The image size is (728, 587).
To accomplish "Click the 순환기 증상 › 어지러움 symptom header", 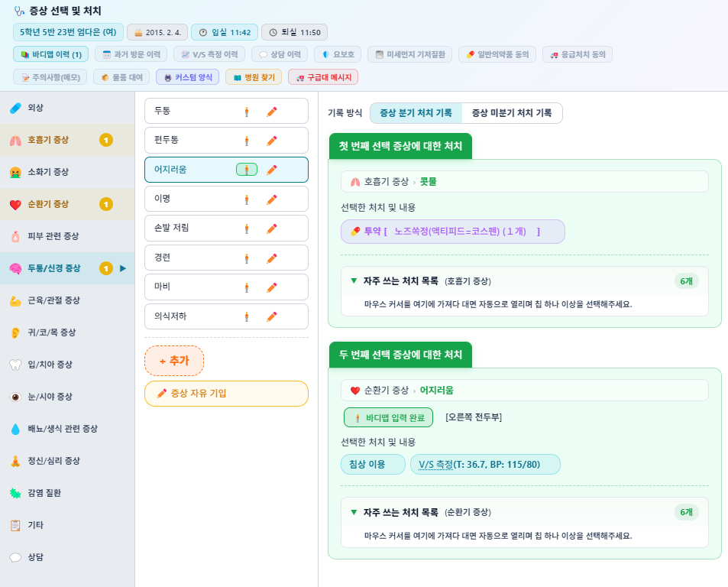I will tap(525, 391).
